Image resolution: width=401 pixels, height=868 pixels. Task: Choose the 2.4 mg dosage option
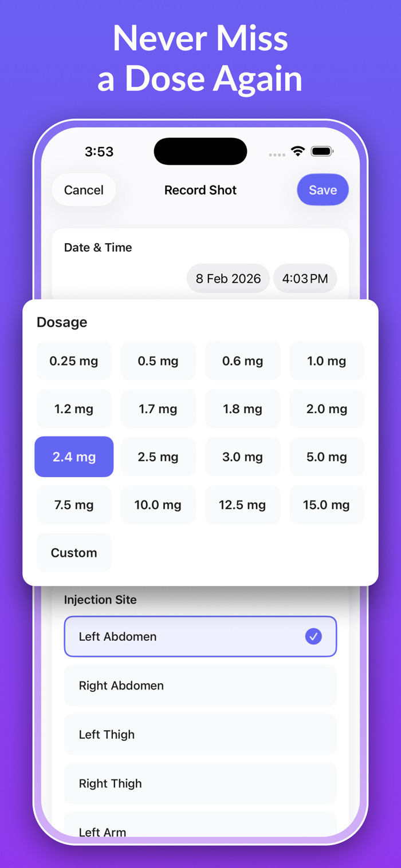[x=74, y=457]
